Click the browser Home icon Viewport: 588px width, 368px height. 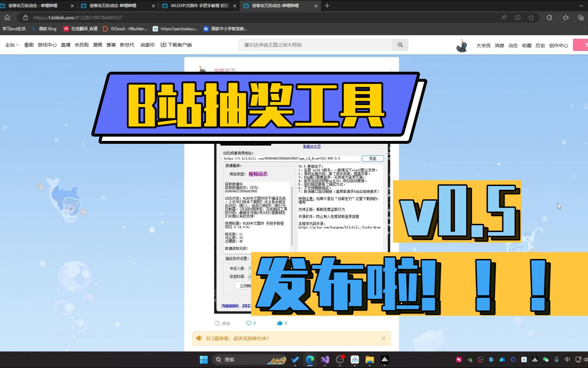[7, 17]
